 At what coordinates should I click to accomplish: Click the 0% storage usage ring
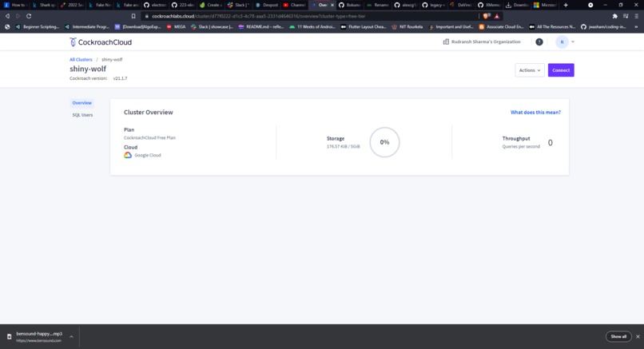pyautogui.click(x=384, y=142)
